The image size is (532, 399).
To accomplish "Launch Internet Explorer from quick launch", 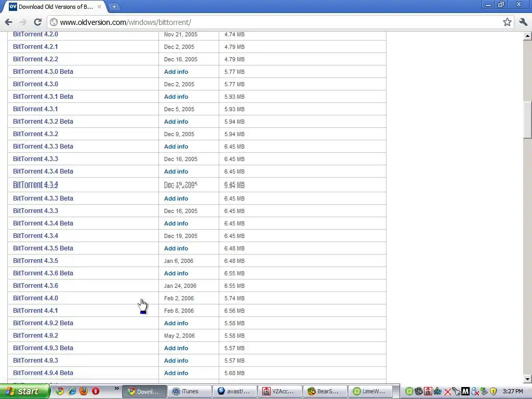I will [72, 391].
